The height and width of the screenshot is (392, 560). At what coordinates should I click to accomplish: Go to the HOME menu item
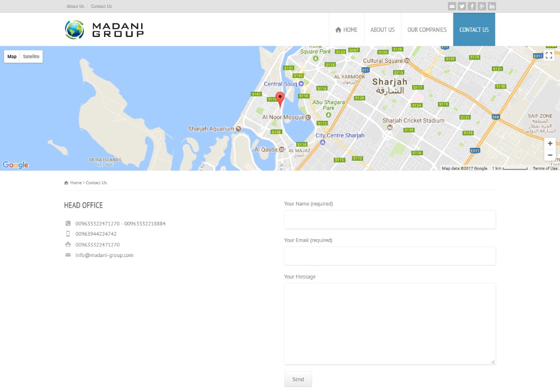point(347,30)
